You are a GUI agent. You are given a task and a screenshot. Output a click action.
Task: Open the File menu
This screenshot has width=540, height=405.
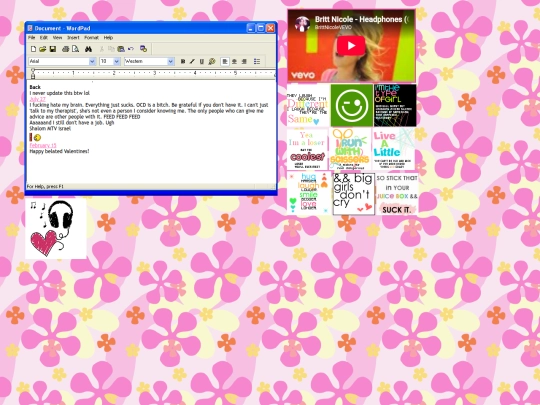click(32, 38)
